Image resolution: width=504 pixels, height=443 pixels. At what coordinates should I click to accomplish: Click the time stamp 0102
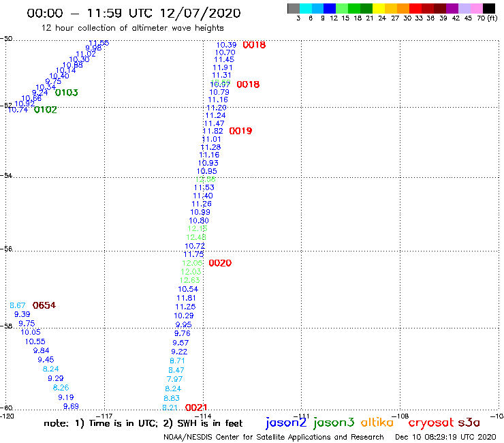coord(46,110)
